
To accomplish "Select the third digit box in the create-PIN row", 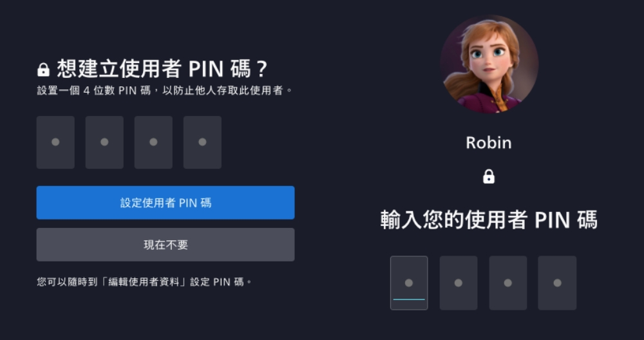I will [x=153, y=142].
